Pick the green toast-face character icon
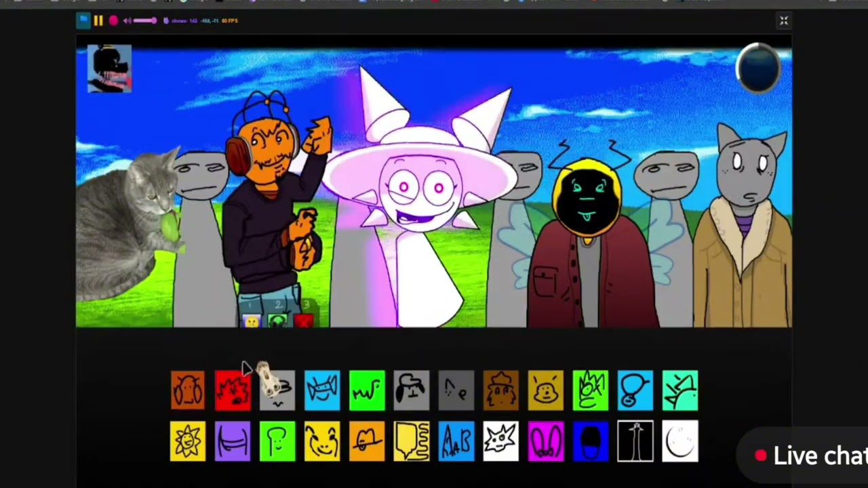Image resolution: width=868 pixels, height=488 pixels. point(277,441)
